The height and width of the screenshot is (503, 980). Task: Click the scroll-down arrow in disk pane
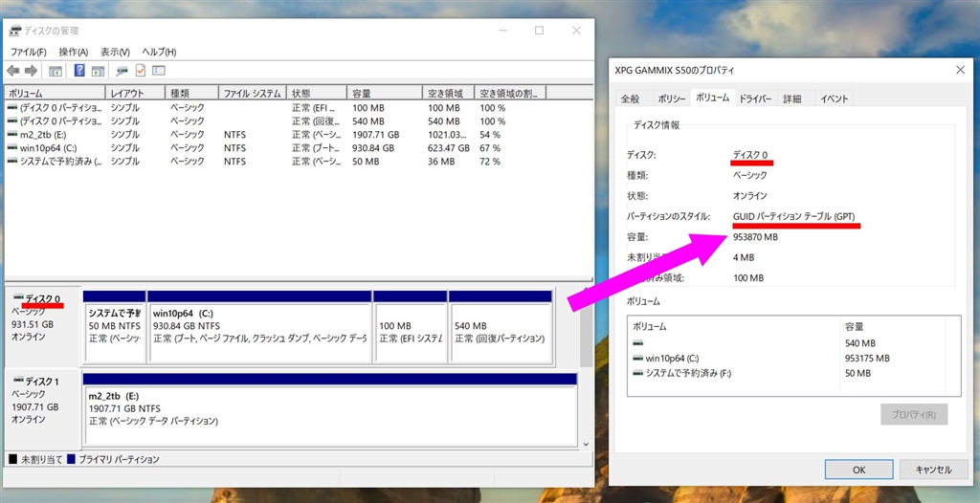(x=587, y=444)
